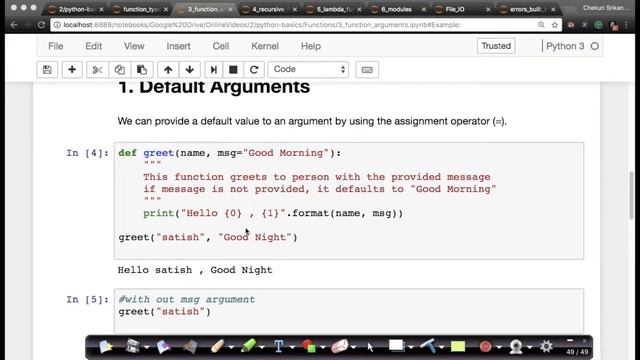Expand the eraser options arrow

tap(353, 348)
